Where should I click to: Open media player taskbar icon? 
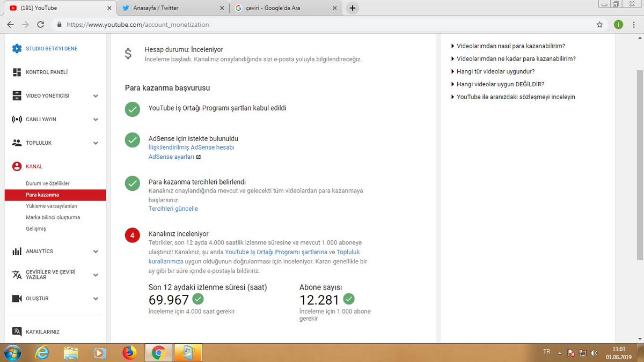[100, 352]
